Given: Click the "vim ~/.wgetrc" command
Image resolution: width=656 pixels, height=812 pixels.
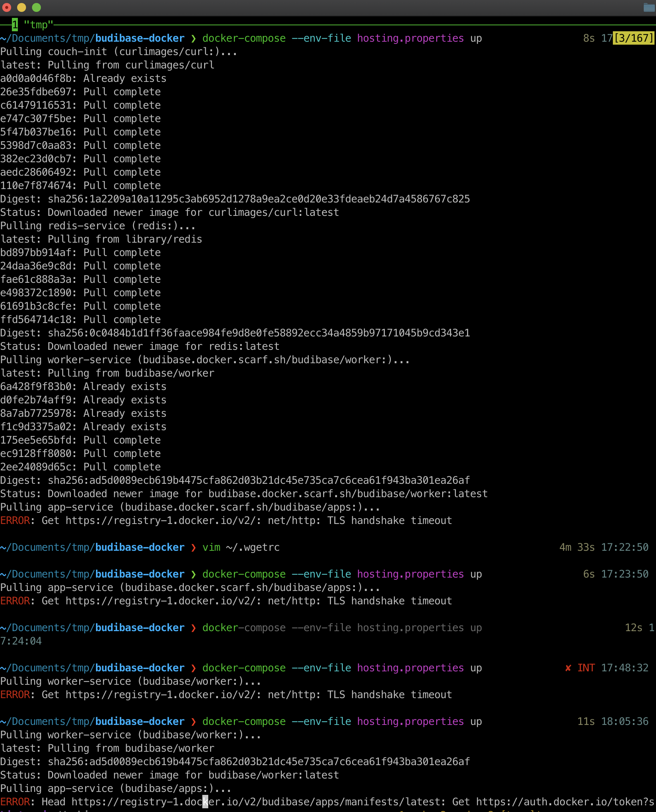Looking at the screenshot, I should (241, 547).
